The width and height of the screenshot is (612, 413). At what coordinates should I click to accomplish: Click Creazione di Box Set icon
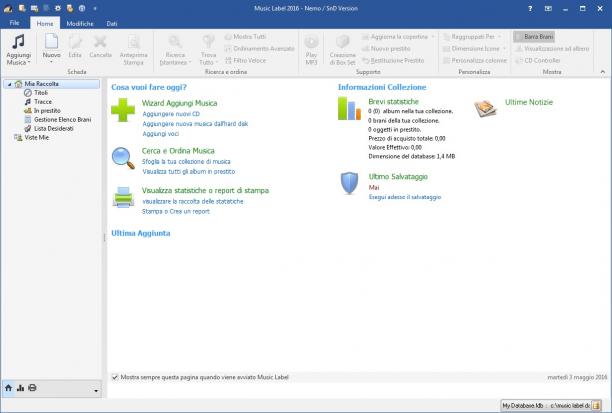coord(342,42)
